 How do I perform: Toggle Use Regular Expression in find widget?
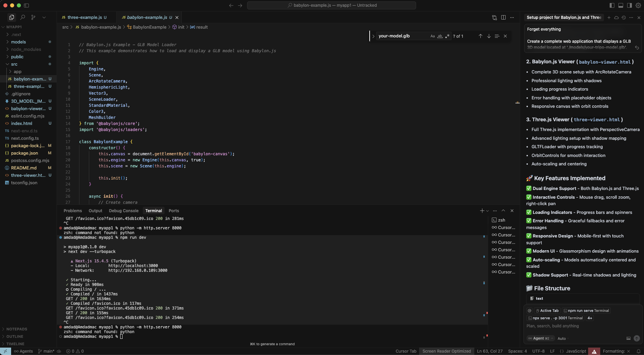[447, 36]
